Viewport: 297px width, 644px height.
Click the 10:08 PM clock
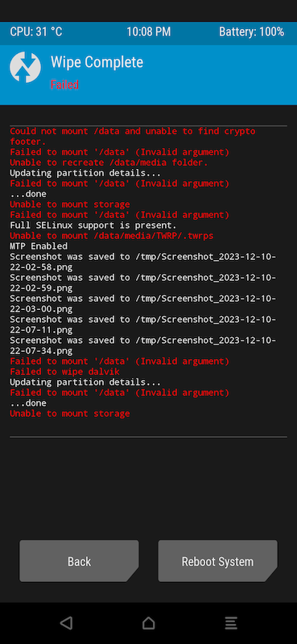click(x=148, y=32)
